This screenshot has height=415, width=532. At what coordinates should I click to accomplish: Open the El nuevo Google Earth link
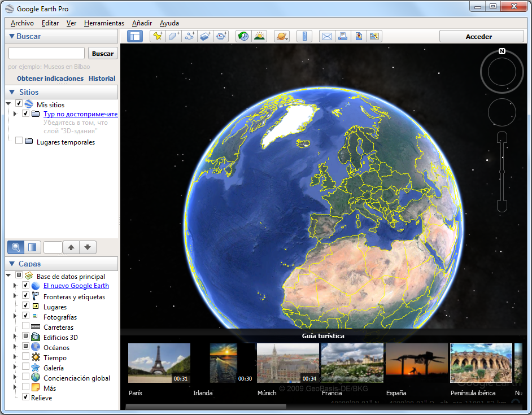tap(76, 286)
